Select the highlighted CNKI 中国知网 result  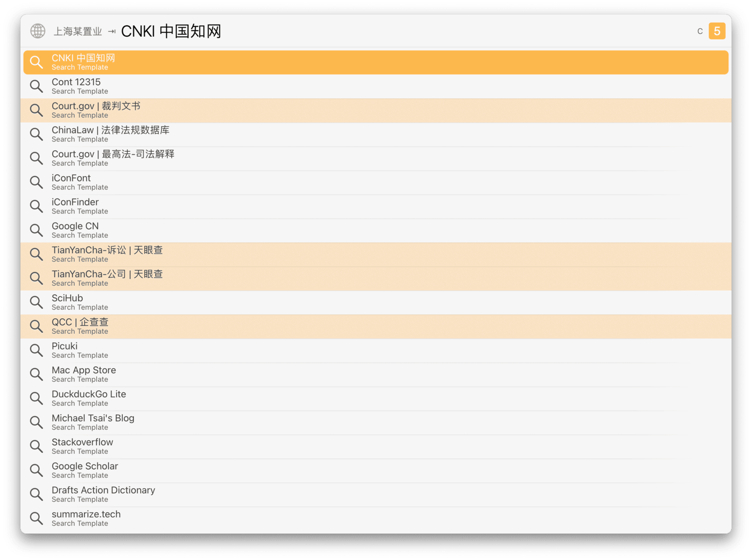coord(376,62)
